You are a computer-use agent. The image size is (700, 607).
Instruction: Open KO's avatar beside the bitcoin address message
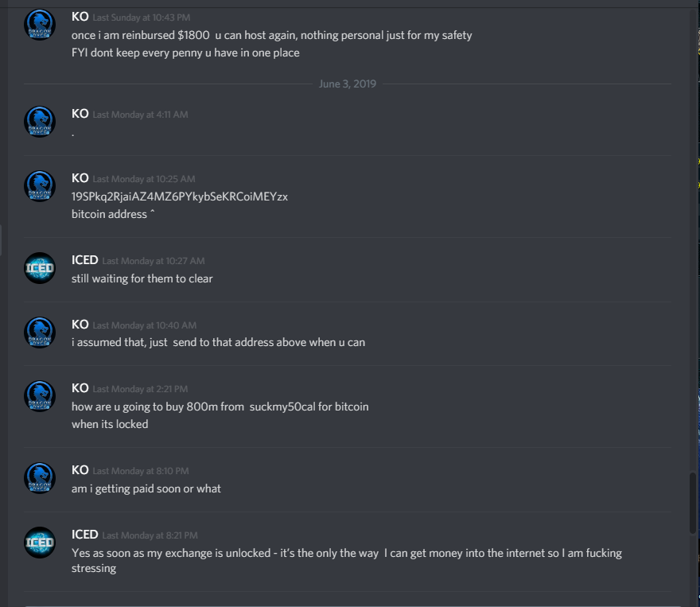[x=40, y=186]
